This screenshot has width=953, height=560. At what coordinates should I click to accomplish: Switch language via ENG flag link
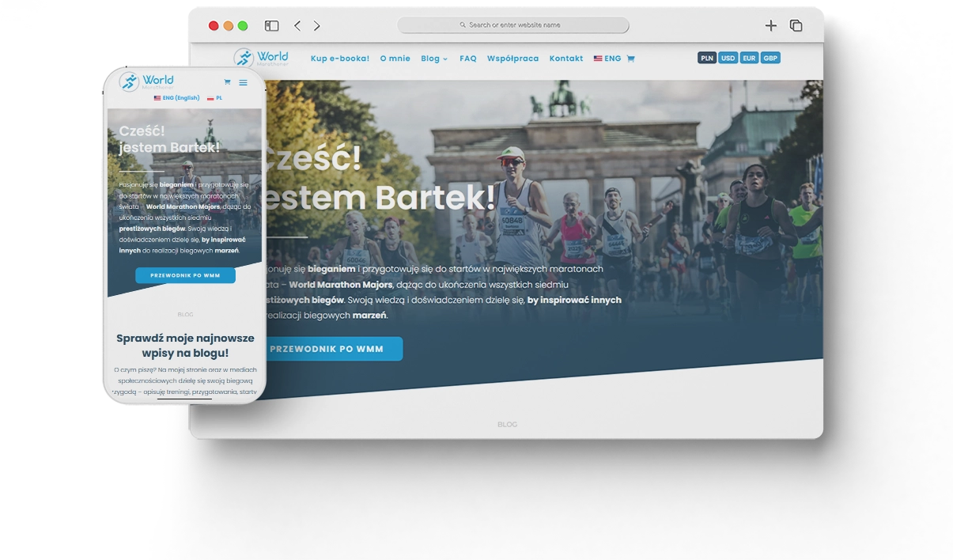point(607,59)
